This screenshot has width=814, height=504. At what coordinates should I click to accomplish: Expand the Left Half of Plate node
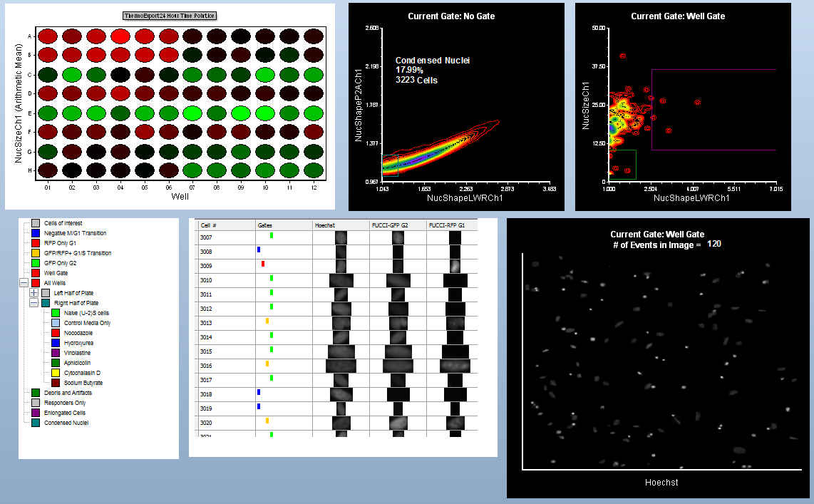[34, 293]
